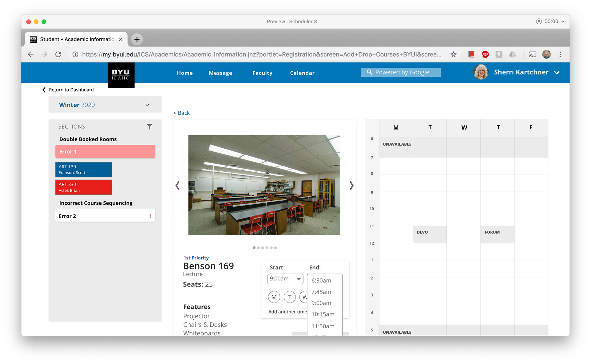Click the browser address bar URL

coord(262,54)
